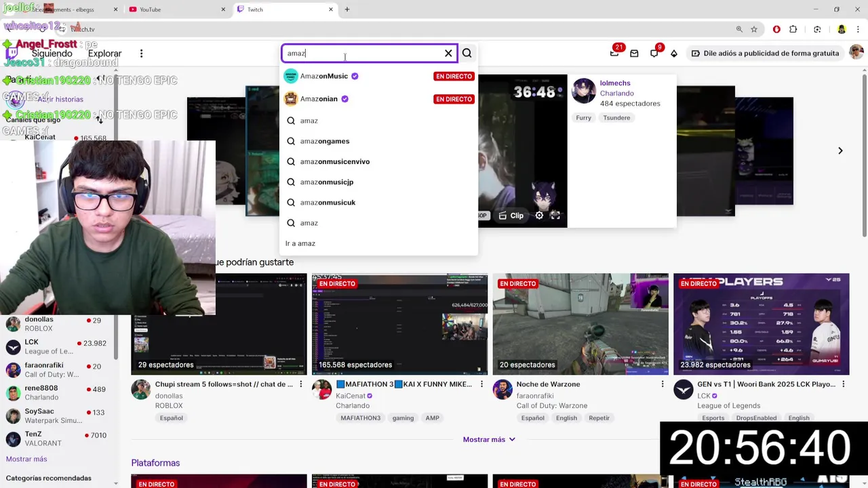
Task: Open the Bits diamond icon
Action: 673,53
